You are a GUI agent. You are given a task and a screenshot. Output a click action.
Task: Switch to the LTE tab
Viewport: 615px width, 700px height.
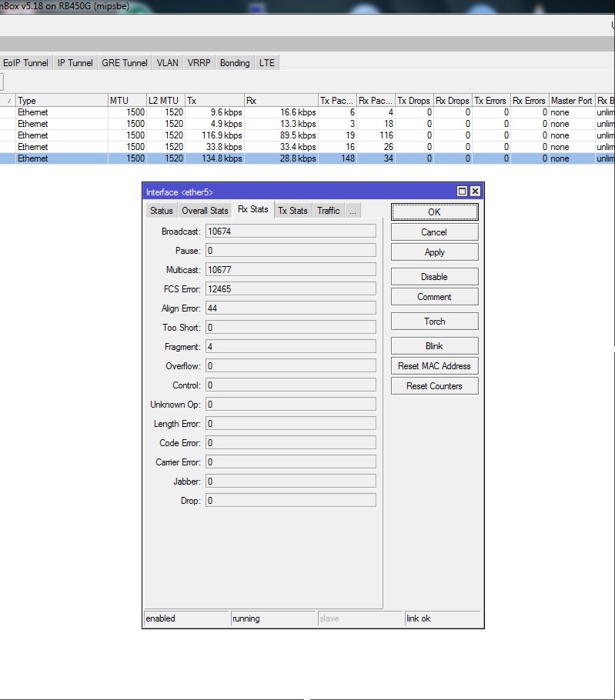[266, 63]
